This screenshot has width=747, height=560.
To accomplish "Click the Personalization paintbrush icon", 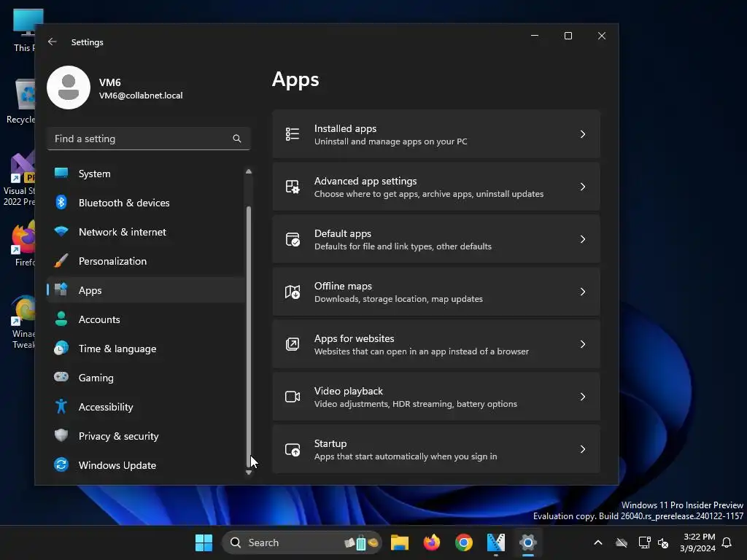I will coord(61,261).
